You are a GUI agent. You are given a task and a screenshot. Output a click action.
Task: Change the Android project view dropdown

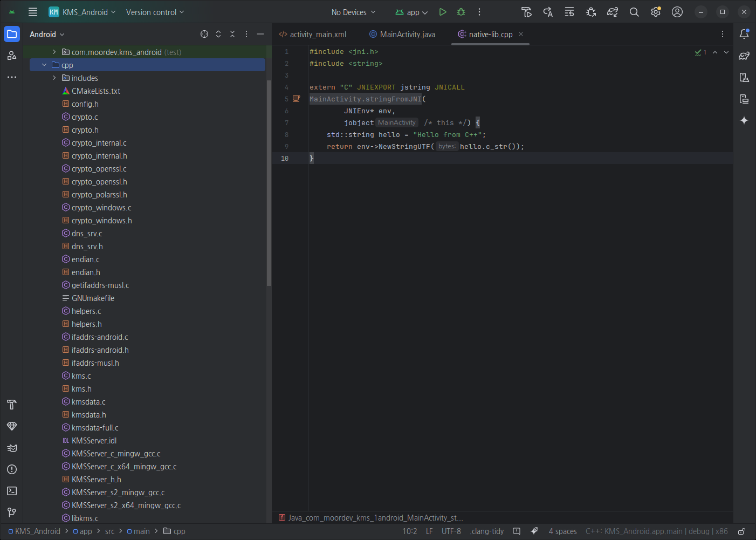[47, 34]
